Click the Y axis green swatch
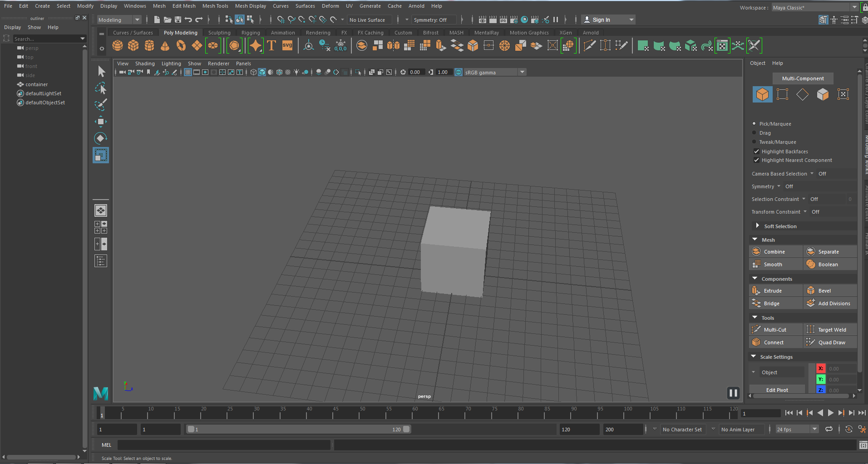Screen dimensions: 868x464 click(x=821, y=379)
